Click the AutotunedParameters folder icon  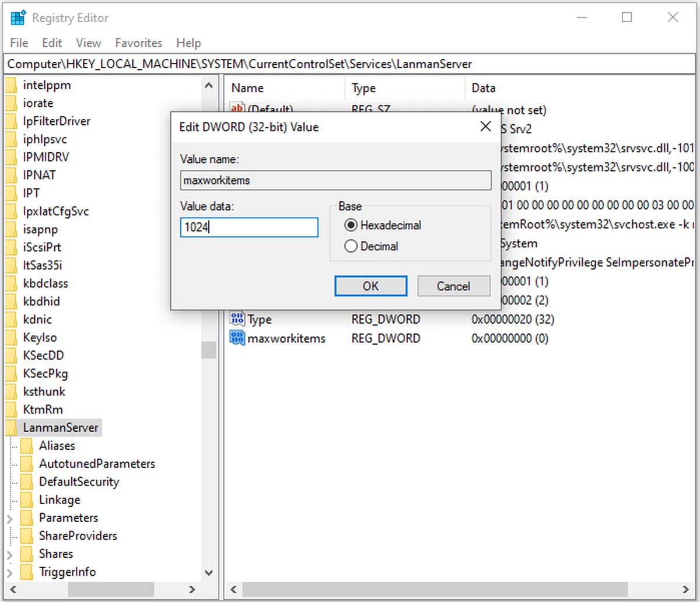coord(26,464)
